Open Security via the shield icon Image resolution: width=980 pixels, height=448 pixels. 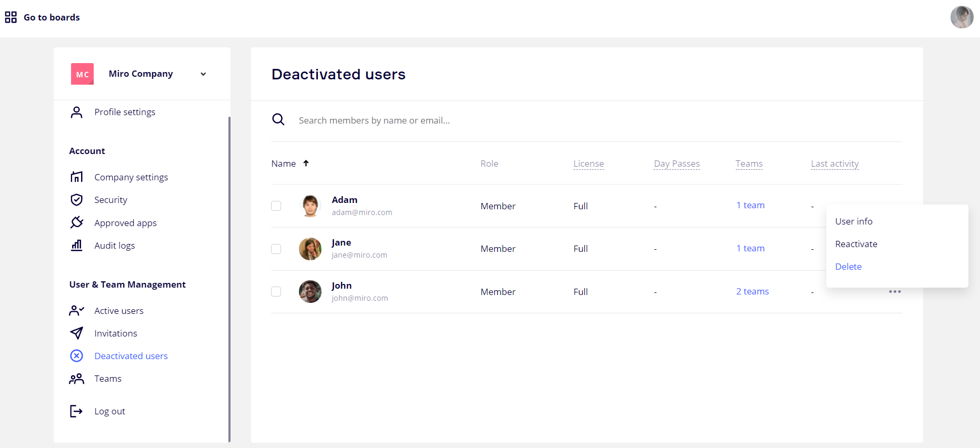tap(77, 200)
